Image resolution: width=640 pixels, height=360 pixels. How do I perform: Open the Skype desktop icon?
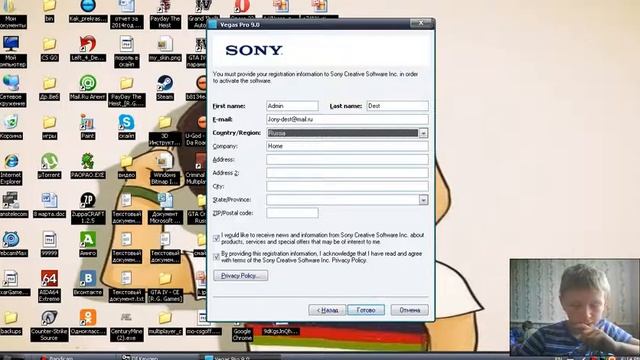tap(126, 122)
